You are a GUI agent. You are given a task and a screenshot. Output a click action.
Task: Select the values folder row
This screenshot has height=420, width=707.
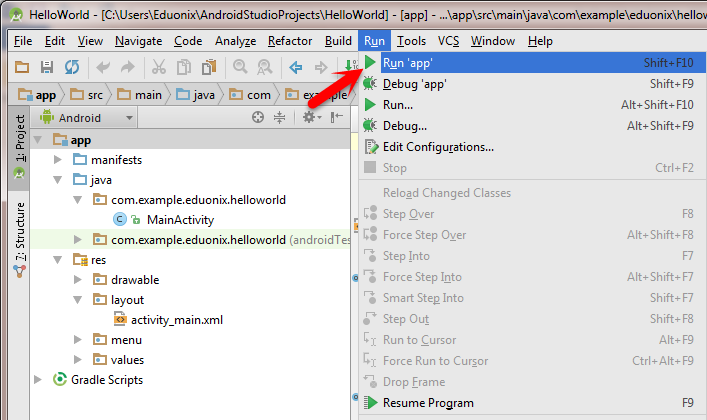tap(189, 360)
